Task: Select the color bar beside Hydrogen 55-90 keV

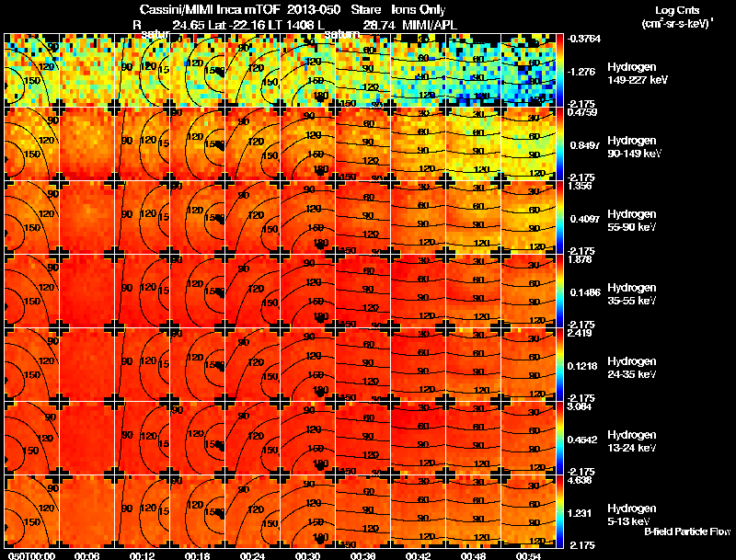Action: (559, 218)
